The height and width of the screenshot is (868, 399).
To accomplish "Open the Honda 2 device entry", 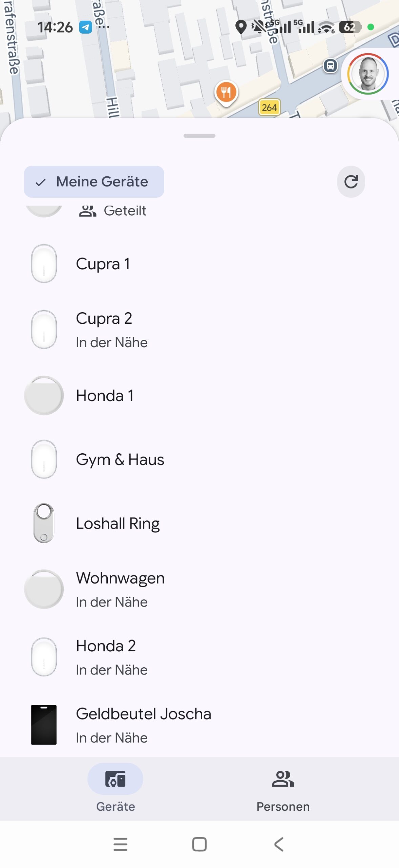I will point(199,657).
